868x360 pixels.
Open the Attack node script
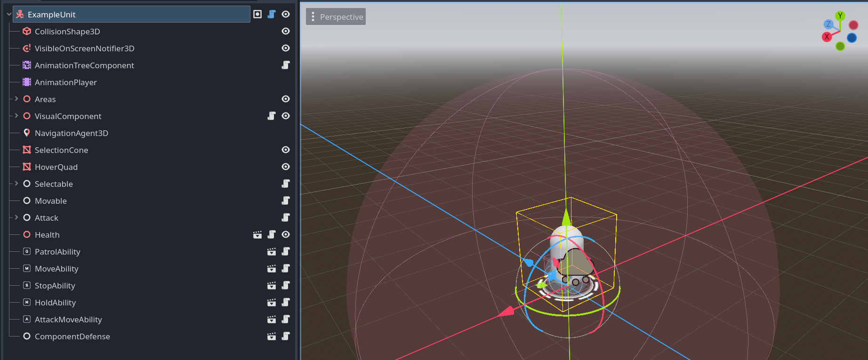286,217
